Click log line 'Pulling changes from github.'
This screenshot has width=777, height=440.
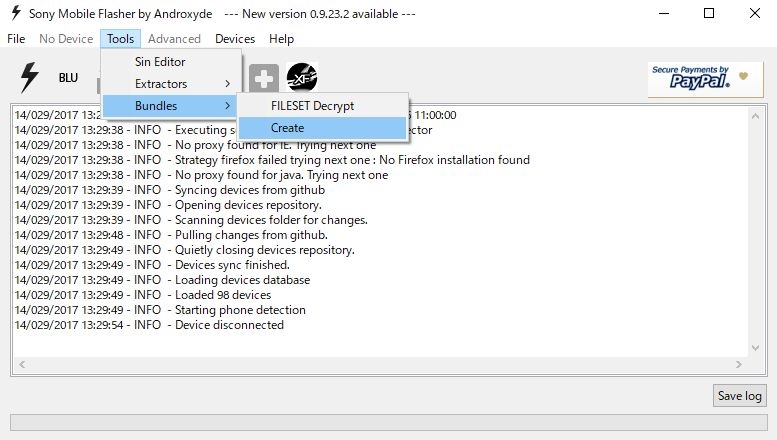coord(171,235)
